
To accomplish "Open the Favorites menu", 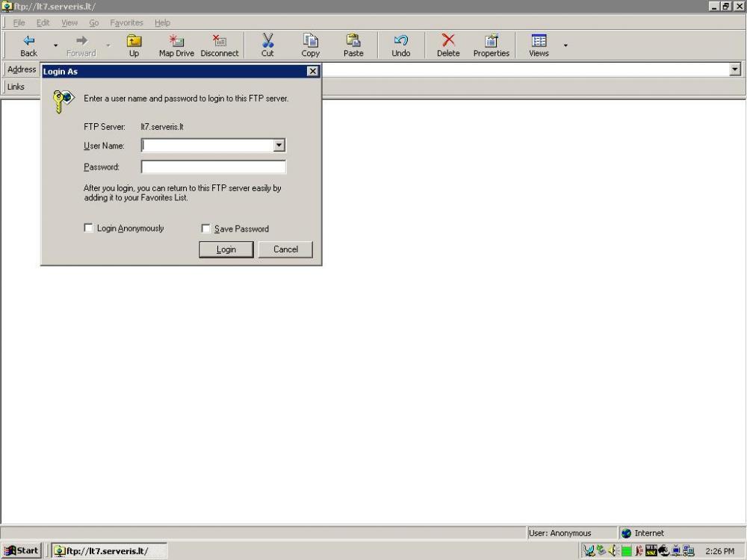I will tap(126, 23).
